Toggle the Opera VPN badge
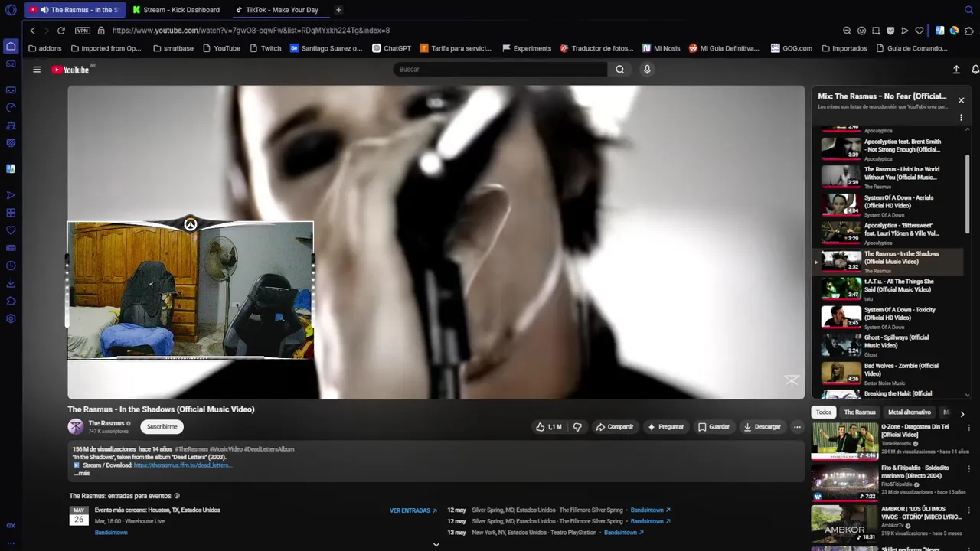Image resolution: width=980 pixels, height=551 pixels. point(83,31)
